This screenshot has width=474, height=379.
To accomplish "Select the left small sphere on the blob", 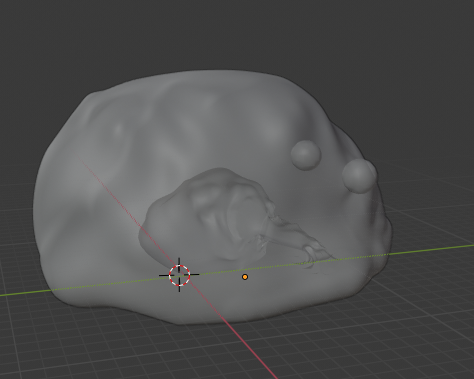I will (306, 155).
